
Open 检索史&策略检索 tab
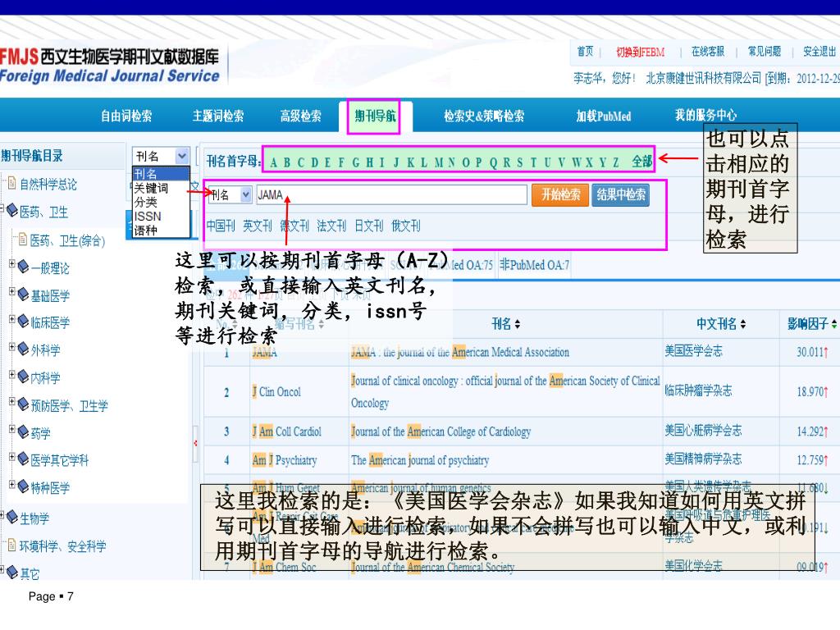click(484, 116)
